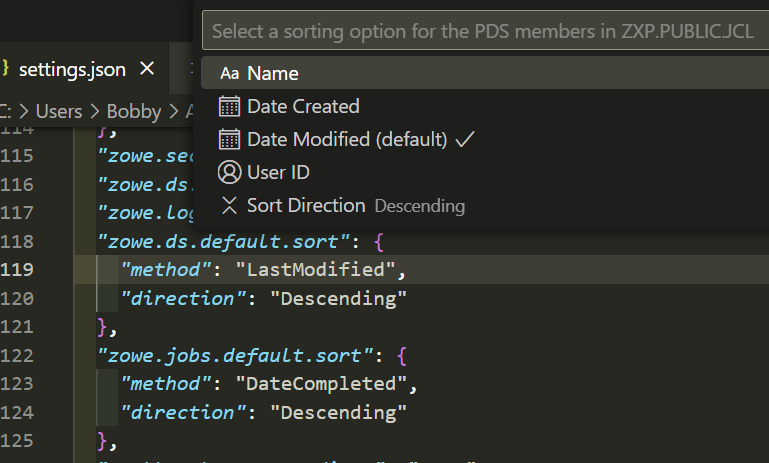769x463 pixels.
Task: Select the User ID sort option
Action: pos(486,172)
